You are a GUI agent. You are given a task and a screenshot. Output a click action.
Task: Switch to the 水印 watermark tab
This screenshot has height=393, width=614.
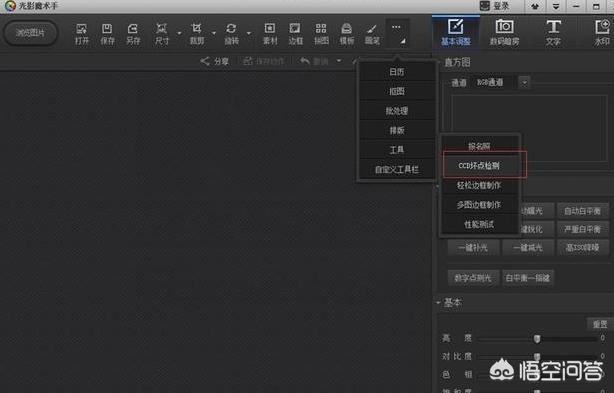pyautogui.click(x=602, y=33)
